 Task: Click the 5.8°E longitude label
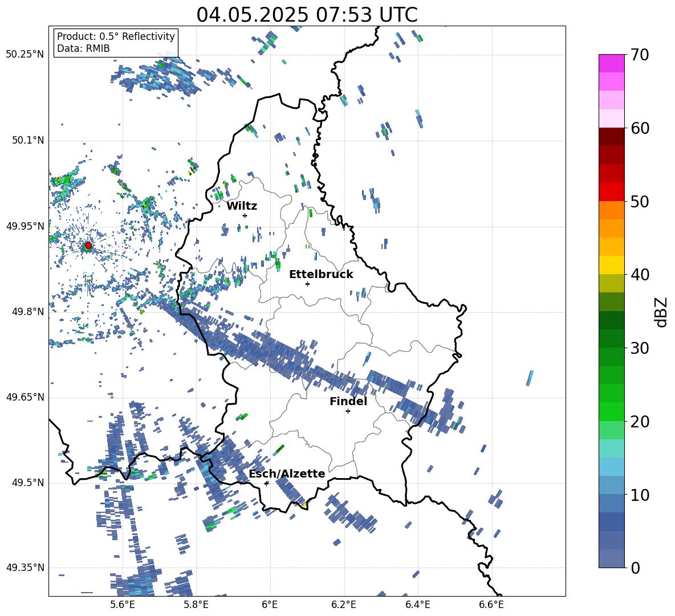(x=196, y=605)
